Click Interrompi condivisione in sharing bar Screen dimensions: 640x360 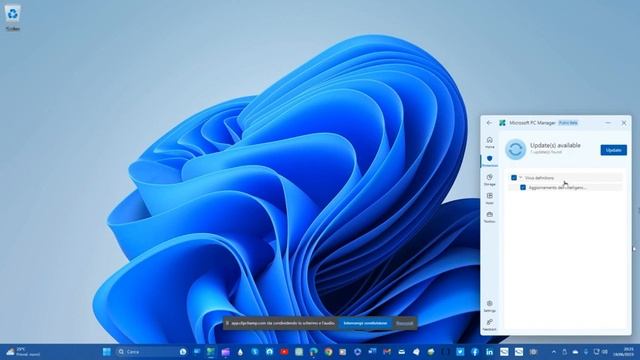(365, 323)
